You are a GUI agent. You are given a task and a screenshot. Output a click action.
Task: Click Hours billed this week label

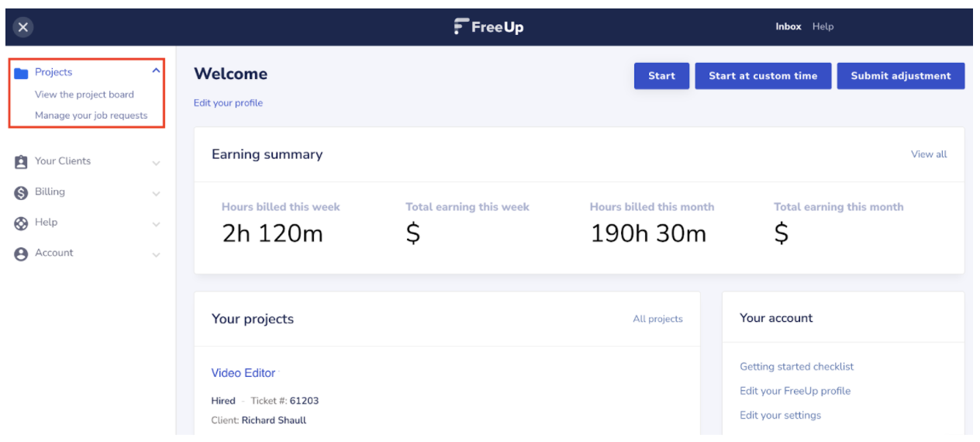[281, 207]
